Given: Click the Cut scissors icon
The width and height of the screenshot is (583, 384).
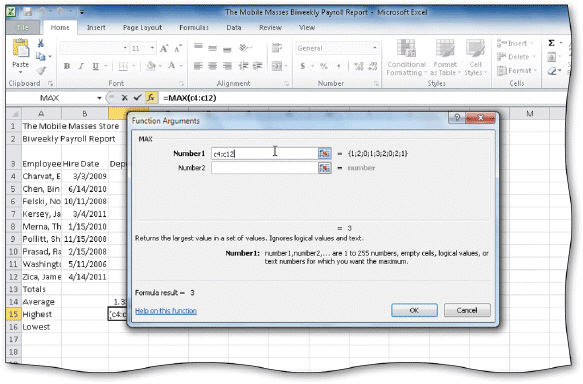Looking at the screenshot, I should 41,43.
